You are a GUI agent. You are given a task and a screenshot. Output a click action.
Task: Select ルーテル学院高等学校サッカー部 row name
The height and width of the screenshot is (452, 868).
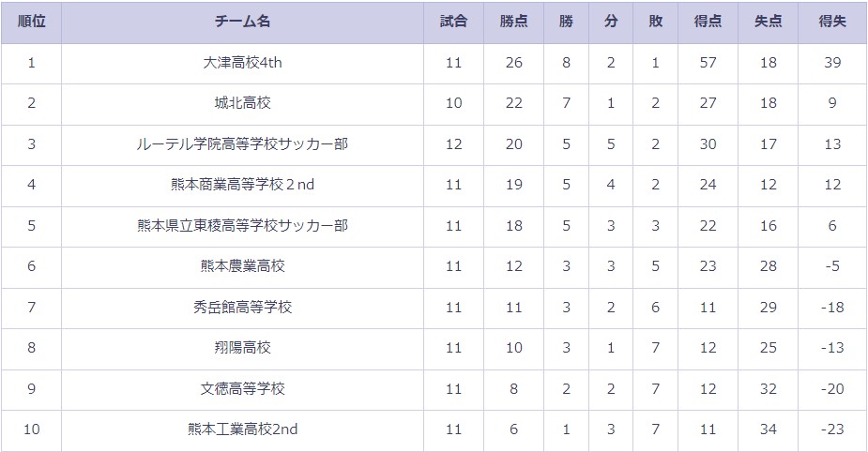tap(242, 144)
